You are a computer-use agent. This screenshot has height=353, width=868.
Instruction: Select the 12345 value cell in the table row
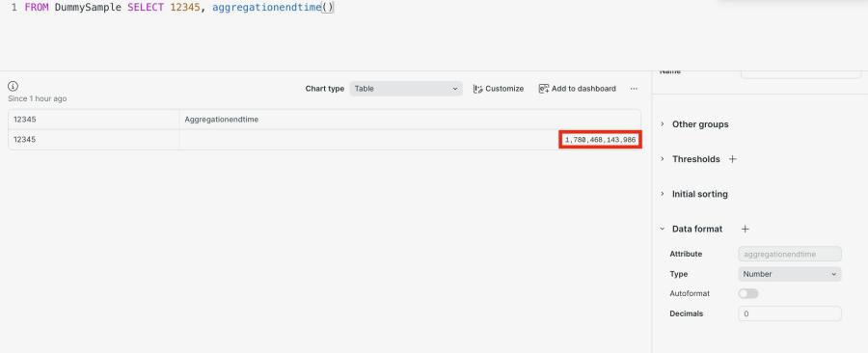[94, 140]
